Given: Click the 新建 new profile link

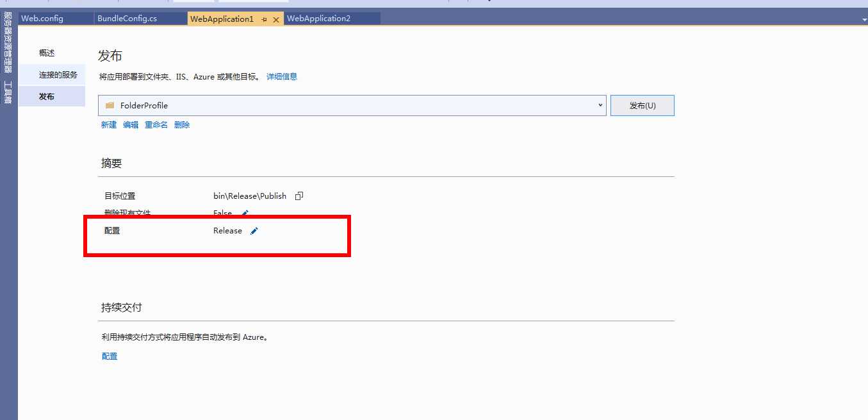Looking at the screenshot, I should coord(109,125).
